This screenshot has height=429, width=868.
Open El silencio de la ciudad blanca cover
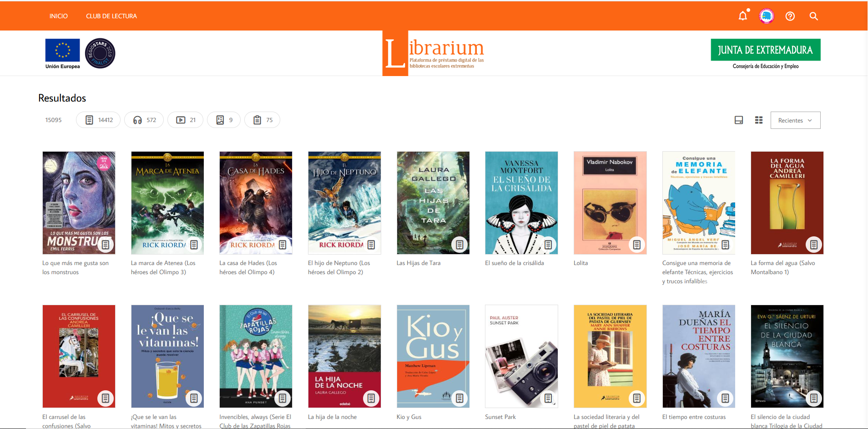coord(787,356)
